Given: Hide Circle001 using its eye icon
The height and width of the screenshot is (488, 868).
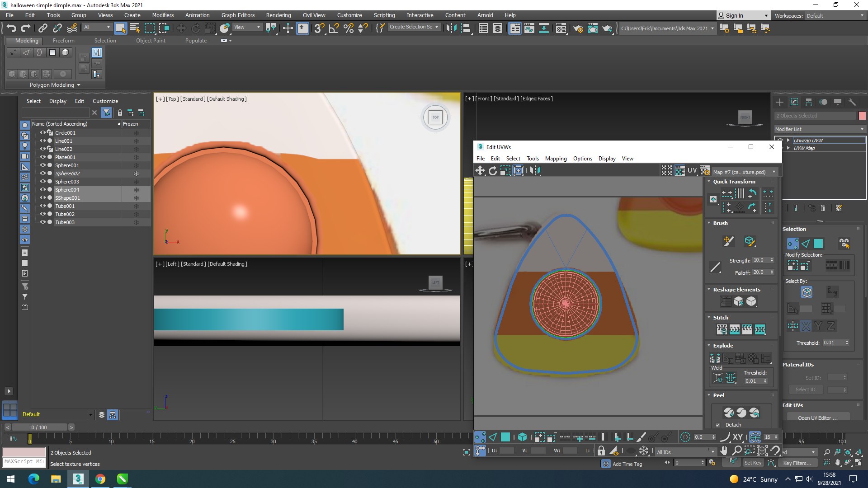Looking at the screenshot, I should (43, 133).
